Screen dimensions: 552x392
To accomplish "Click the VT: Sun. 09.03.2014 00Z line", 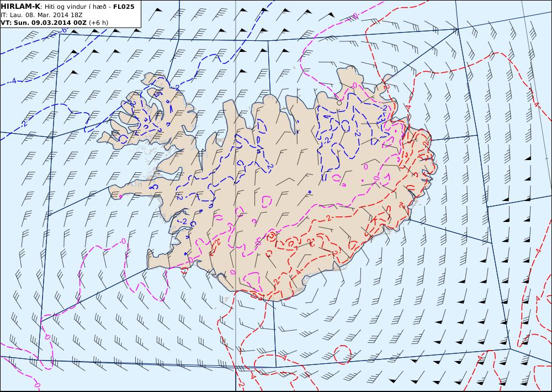I will (x=44, y=23).
